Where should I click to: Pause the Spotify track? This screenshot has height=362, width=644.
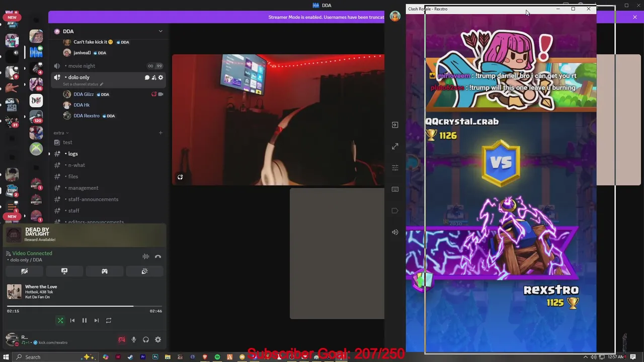click(x=85, y=320)
